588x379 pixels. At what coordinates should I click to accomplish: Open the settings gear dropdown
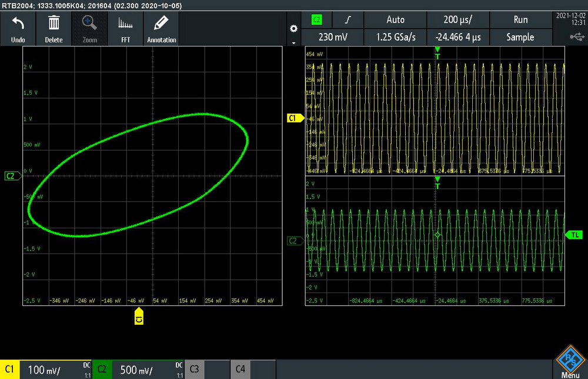(x=293, y=29)
